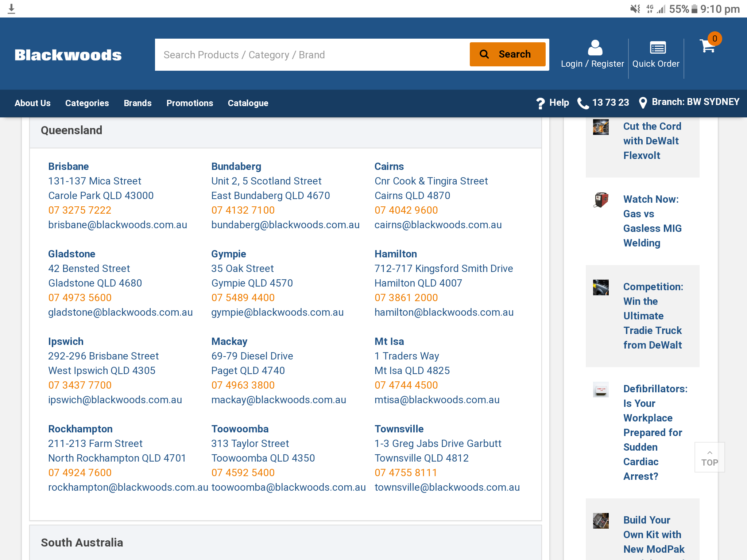The width and height of the screenshot is (747, 560).
Task: Open the Competition DeWalt truck thumbnail
Action: pos(601,287)
